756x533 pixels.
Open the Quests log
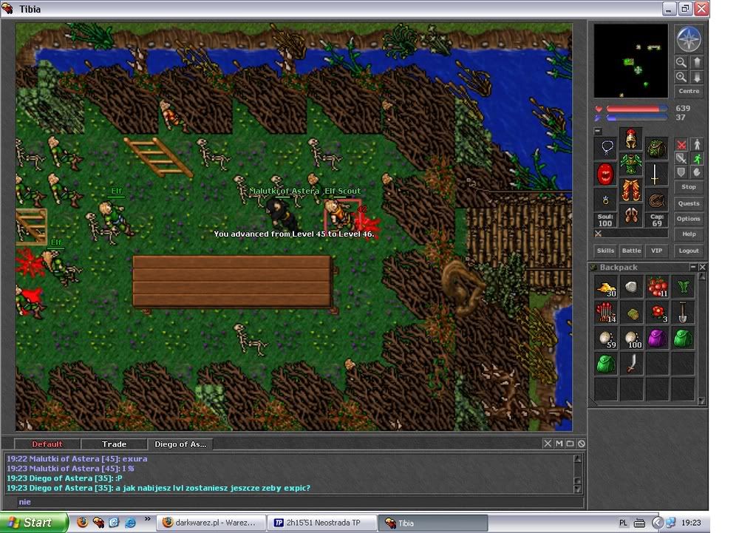pyautogui.click(x=689, y=203)
